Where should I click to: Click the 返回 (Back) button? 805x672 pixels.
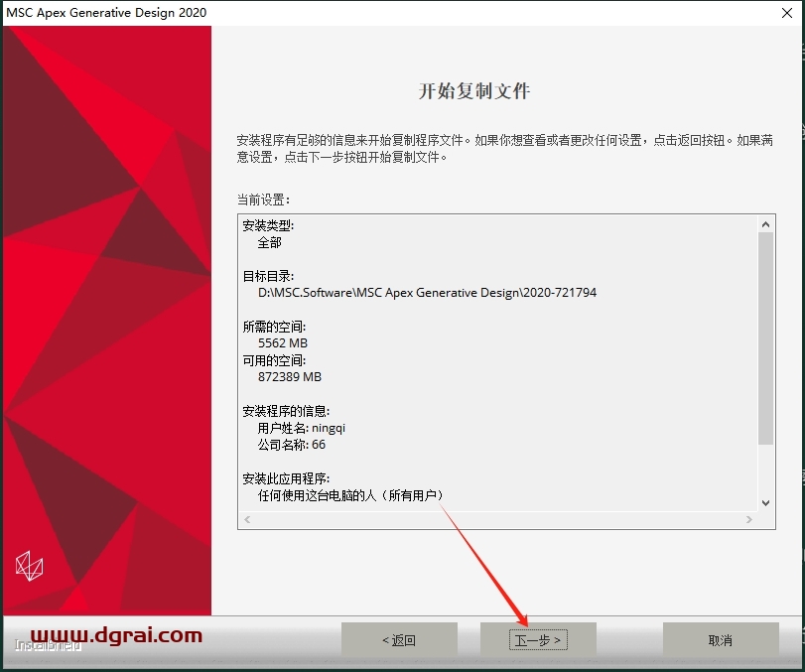click(399, 639)
